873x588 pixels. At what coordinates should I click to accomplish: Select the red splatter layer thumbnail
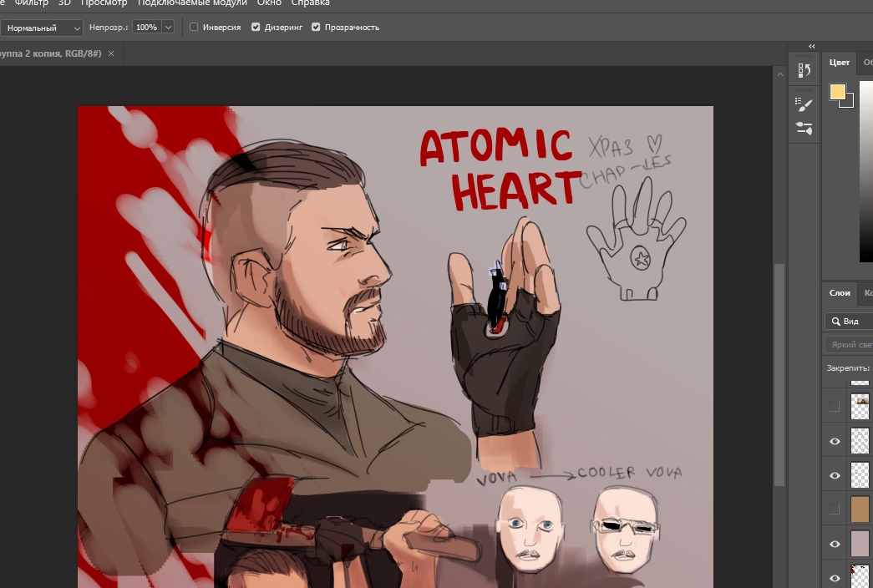(x=860, y=577)
